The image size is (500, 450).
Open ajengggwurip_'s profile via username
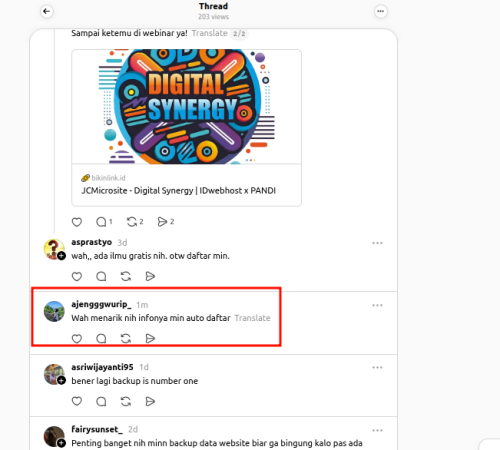click(101, 304)
